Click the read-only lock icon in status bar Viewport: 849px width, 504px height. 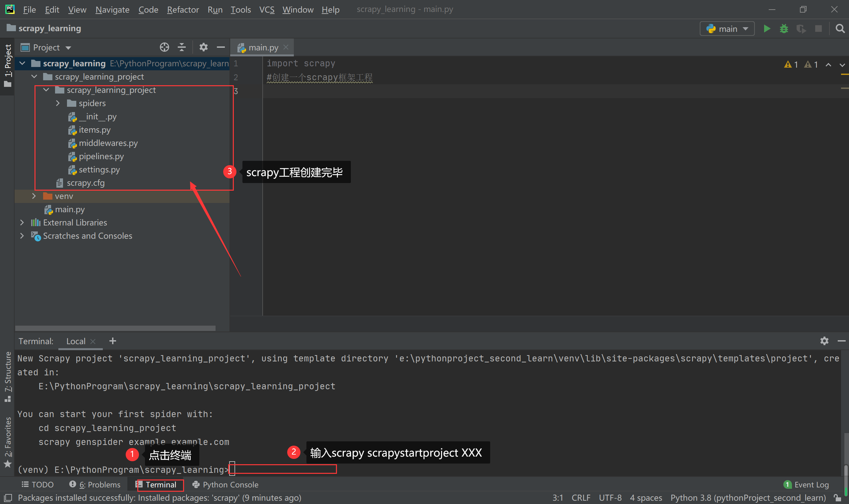pyautogui.click(x=837, y=498)
